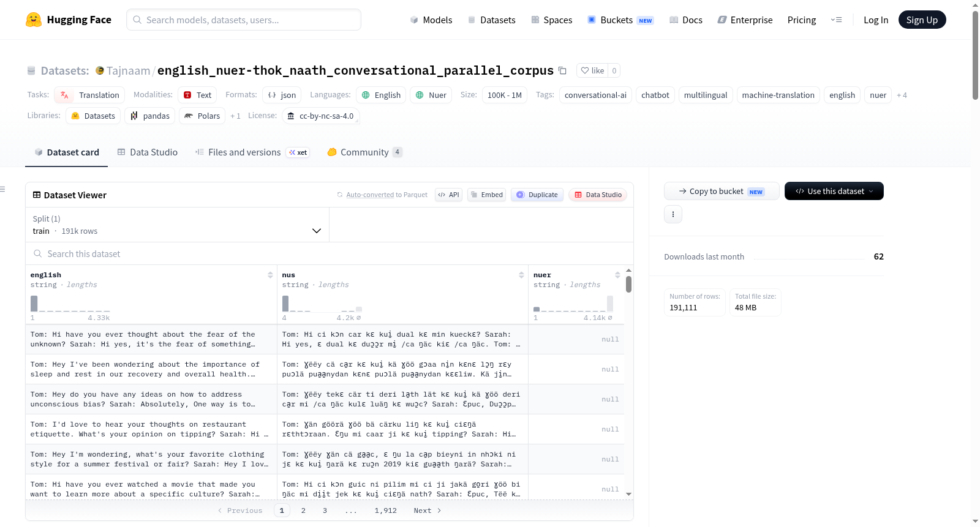
Task: Click the multilingual tag
Action: pos(706,95)
